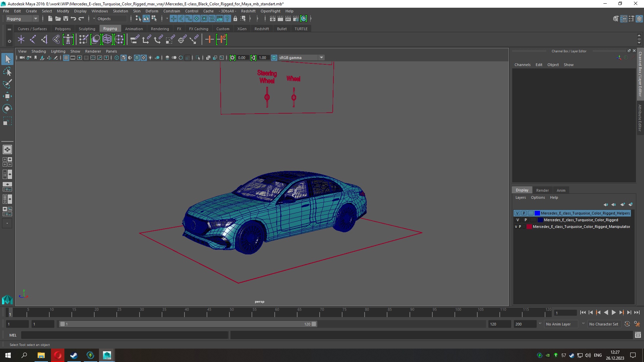
Task: Activate the Paint Selection tool
Action: 7,84
